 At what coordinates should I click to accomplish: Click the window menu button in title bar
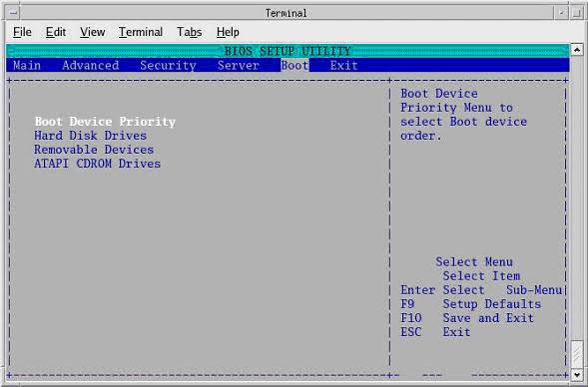click(x=13, y=13)
